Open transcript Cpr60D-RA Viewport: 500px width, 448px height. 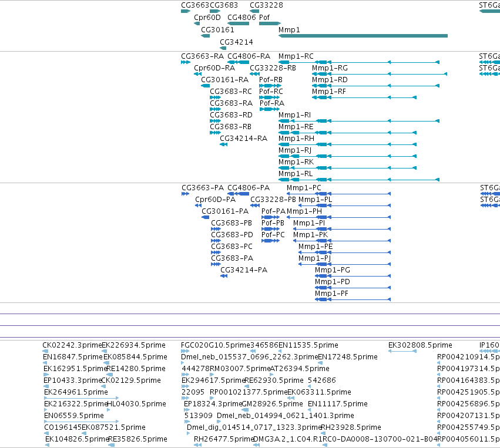pyautogui.click(x=214, y=68)
